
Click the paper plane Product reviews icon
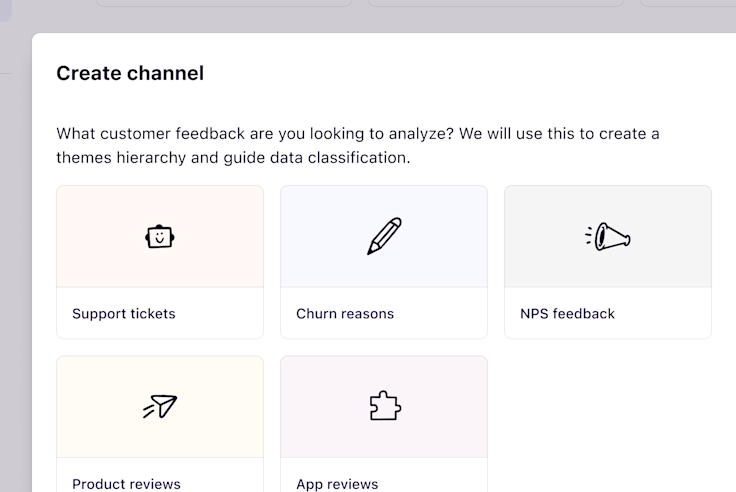point(160,407)
